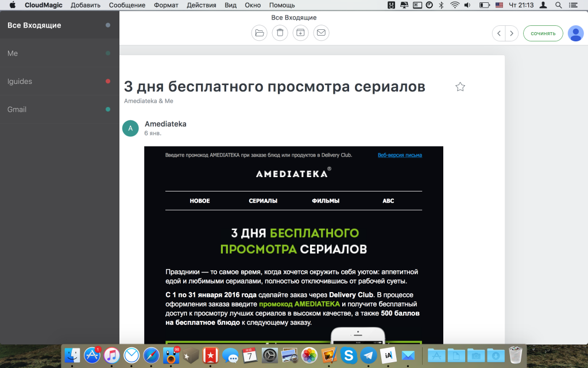Click the промокод AMEDIATEKA green text
The image size is (588, 368).
[299, 304]
